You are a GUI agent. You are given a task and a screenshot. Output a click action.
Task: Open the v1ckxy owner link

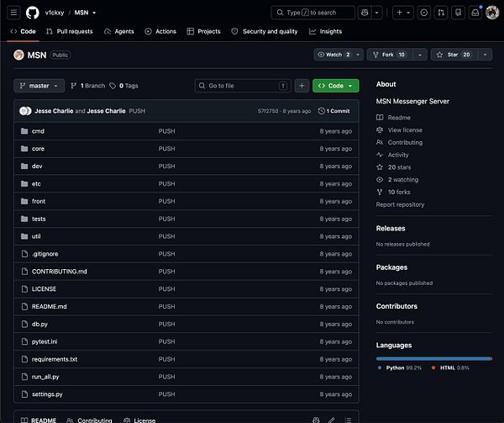click(55, 13)
